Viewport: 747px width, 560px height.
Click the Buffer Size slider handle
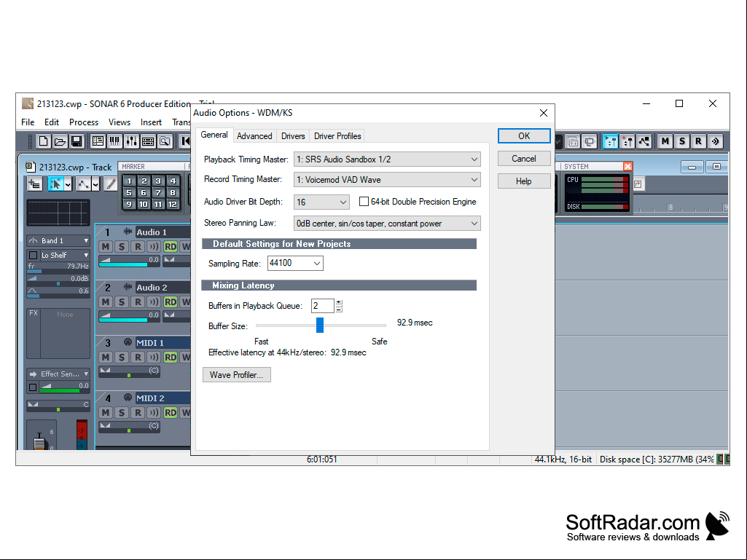tap(320, 326)
